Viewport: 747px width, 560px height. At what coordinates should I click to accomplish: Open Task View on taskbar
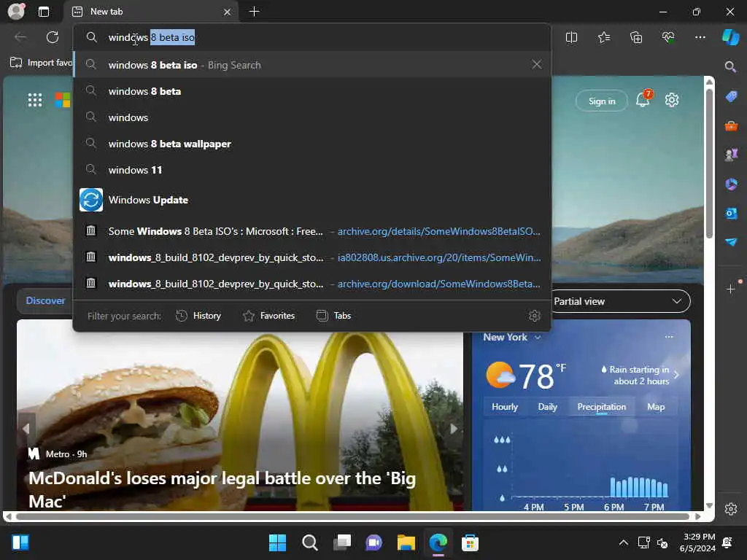click(x=342, y=542)
